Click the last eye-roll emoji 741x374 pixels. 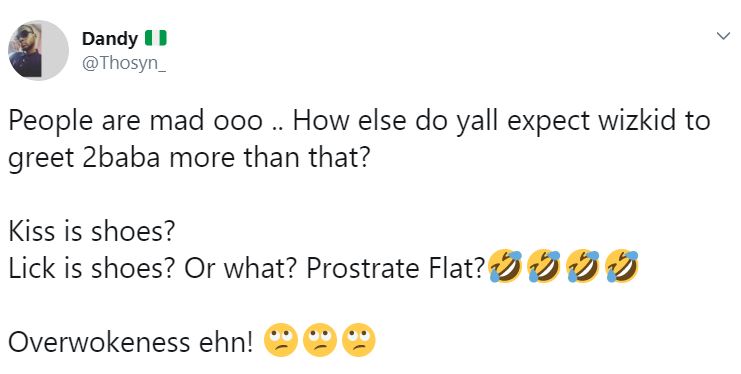click(358, 340)
